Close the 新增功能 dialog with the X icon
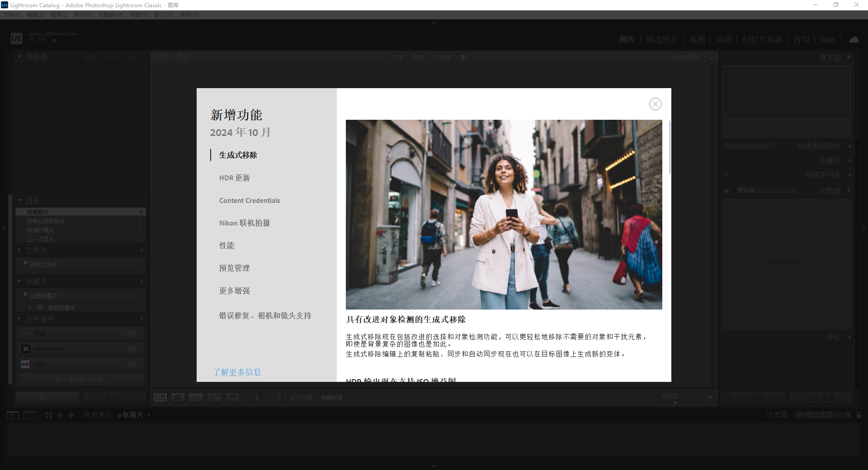This screenshot has width=868, height=470. 655,104
